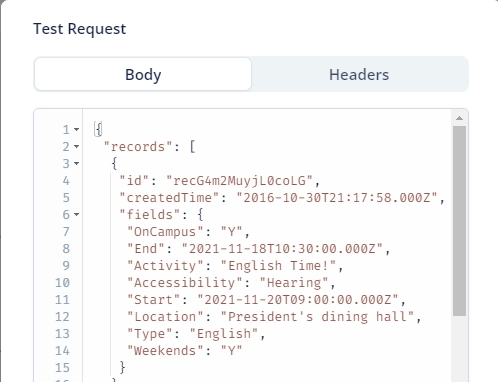Collapse the fold arrow on line 1
This screenshot has width=498, height=382.
[76, 129]
